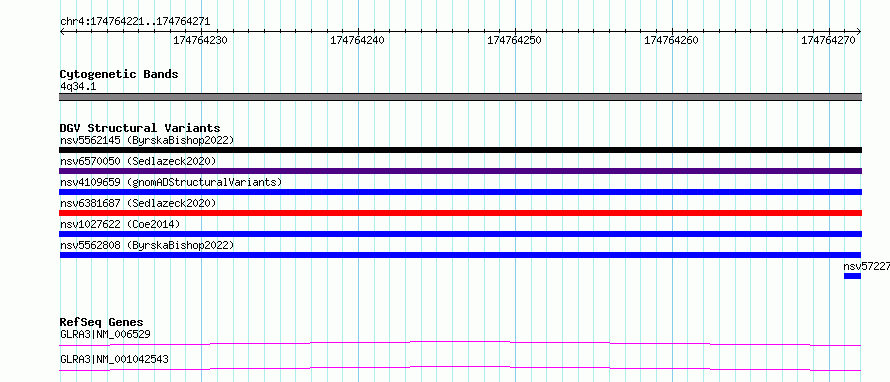Image resolution: width=890 pixels, height=382 pixels.
Task: Open GLRA3|NM_001042543 transcript label
Action: coord(114,360)
